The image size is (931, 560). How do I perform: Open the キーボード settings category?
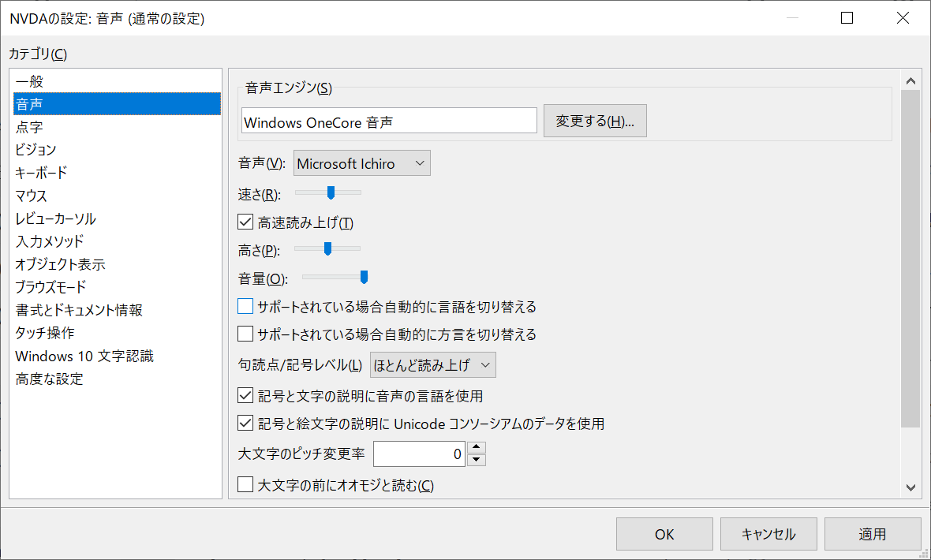click(x=41, y=172)
